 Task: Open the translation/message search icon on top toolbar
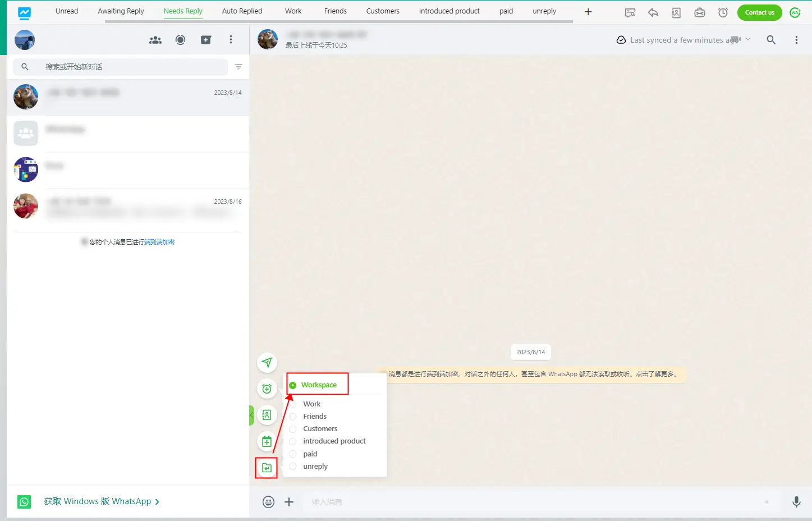[x=630, y=12]
